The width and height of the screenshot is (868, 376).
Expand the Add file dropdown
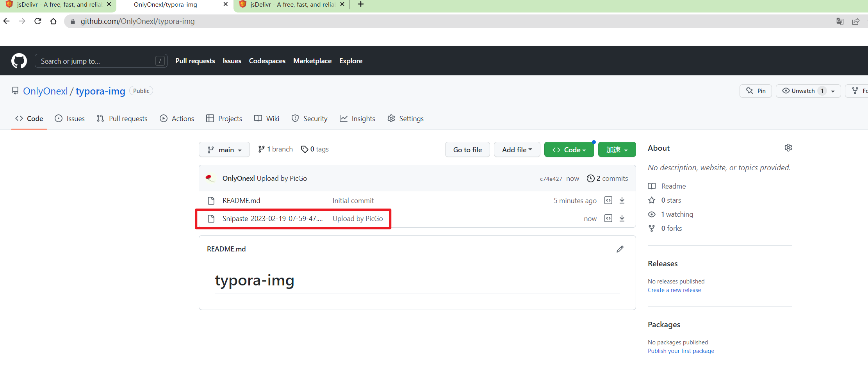(517, 150)
